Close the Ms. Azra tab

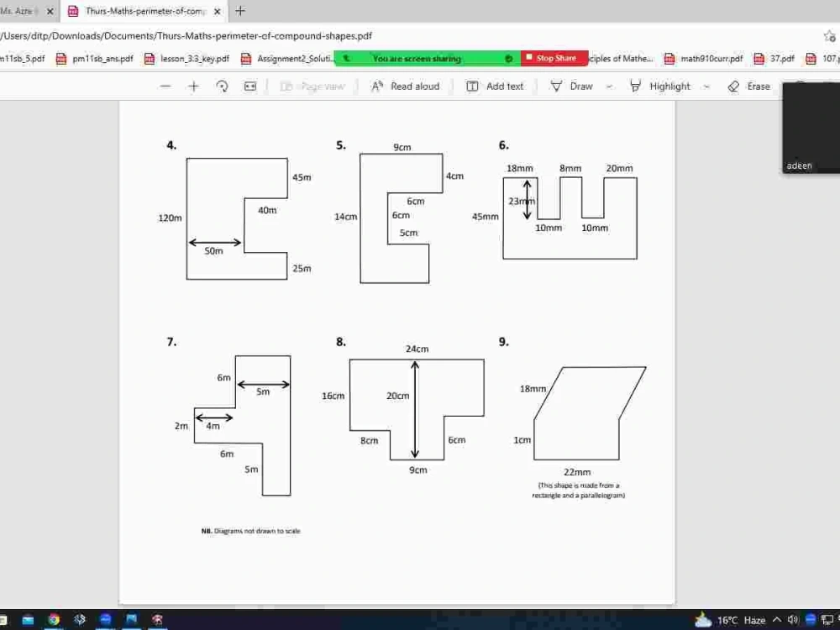50,11
